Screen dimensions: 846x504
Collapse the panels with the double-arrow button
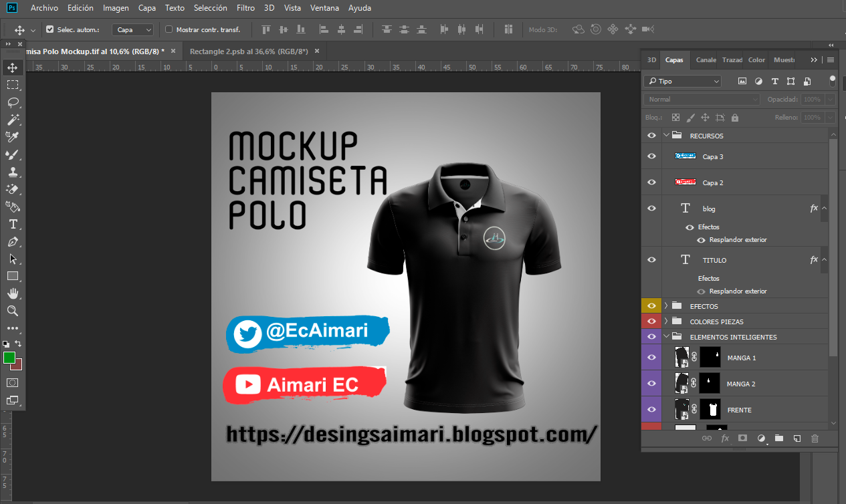pos(813,59)
